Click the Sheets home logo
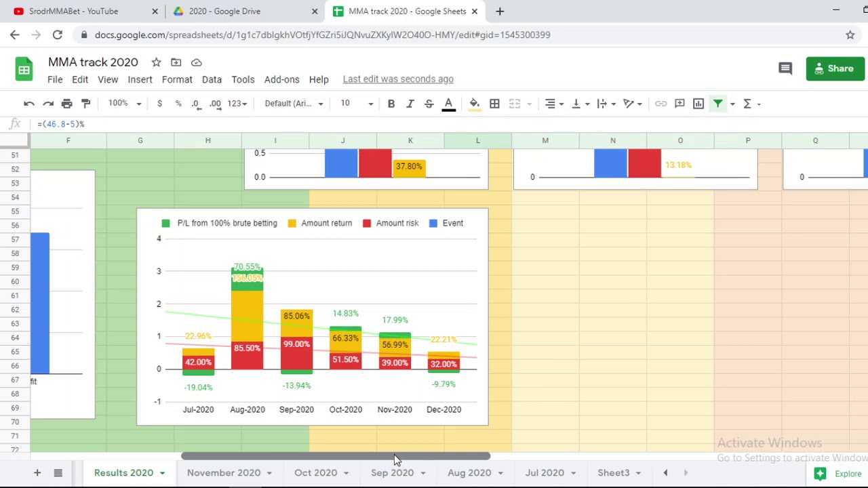The width and height of the screenshot is (868, 488). (x=24, y=69)
